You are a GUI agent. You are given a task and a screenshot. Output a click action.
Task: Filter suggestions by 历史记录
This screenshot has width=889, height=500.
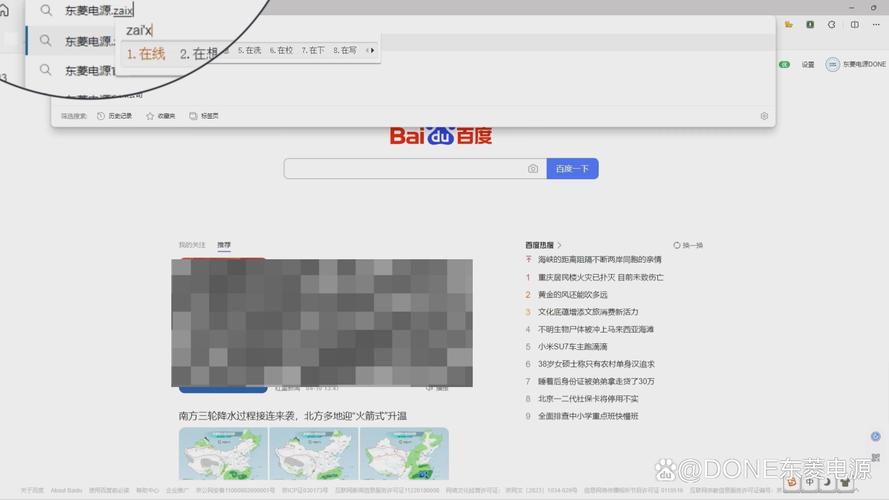[x=115, y=116]
